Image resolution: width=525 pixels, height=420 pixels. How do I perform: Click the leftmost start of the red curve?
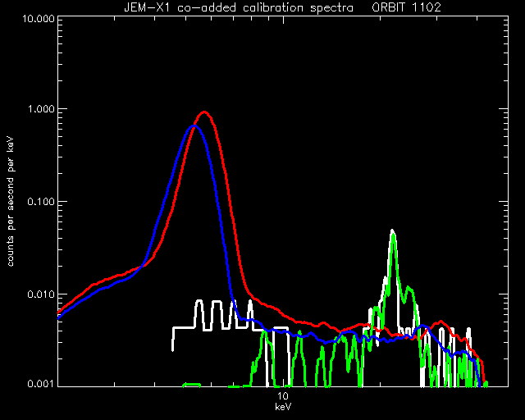59,313
